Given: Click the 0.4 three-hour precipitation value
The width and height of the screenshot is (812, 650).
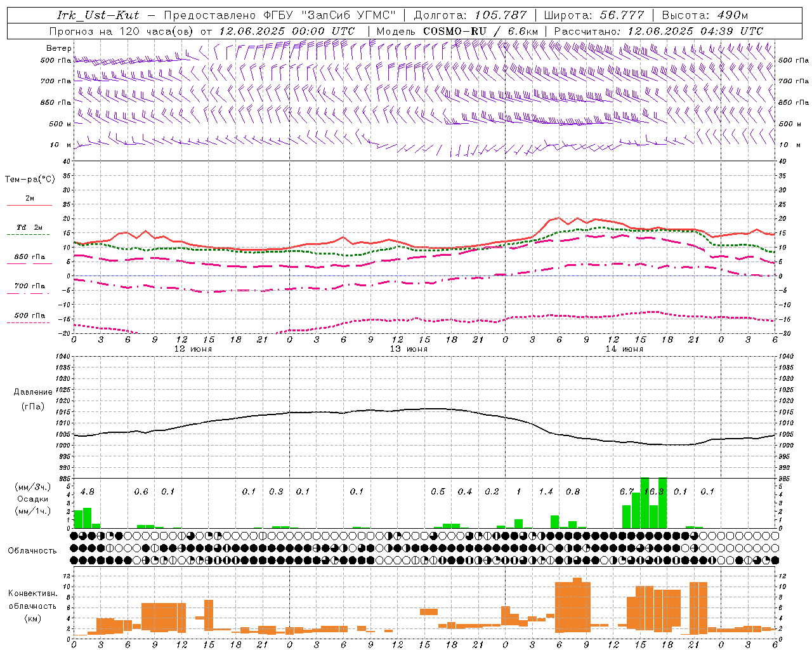Looking at the screenshot, I should pos(465,491).
